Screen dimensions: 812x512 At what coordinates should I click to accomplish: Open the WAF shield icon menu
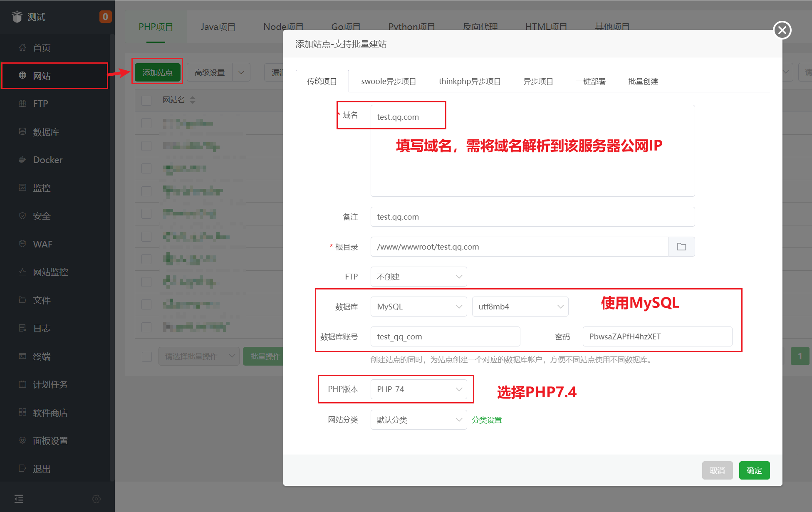[22, 244]
